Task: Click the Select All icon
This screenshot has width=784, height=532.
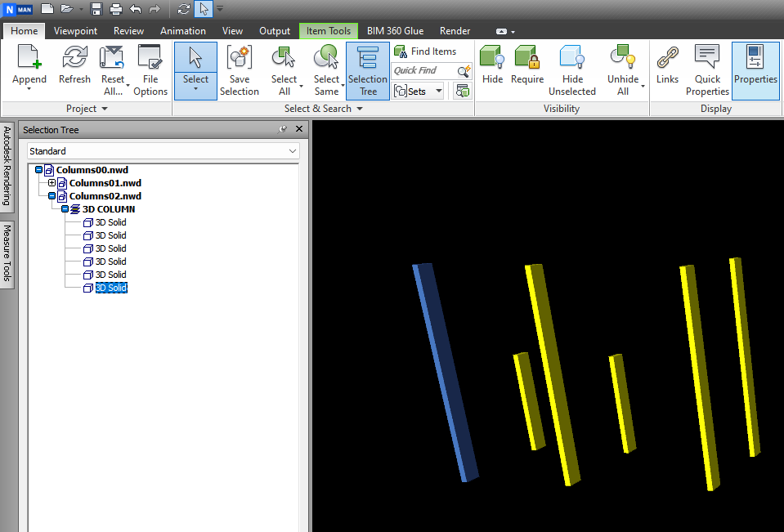Action: click(284, 56)
